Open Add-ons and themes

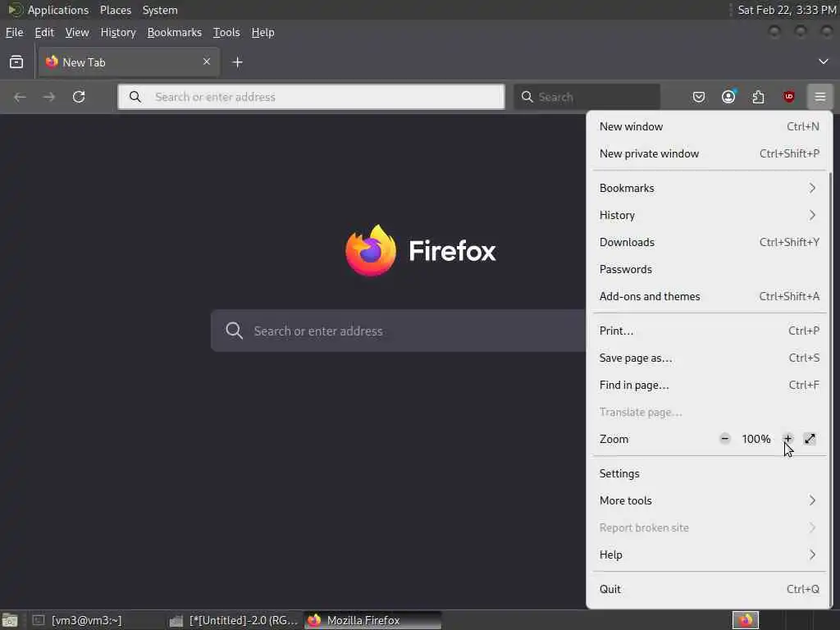[x=710, y=296]
